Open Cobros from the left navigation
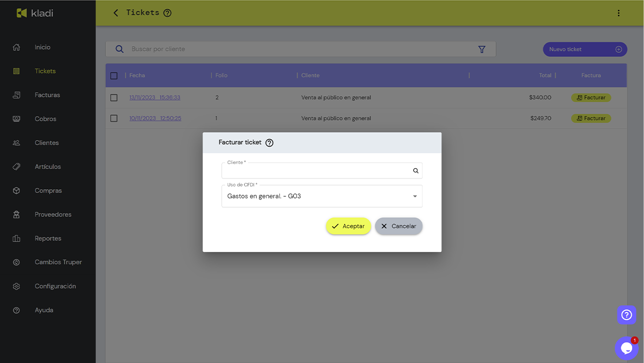Image resolution: width=644 pixels, height=363 pixels. tap(16, 118)
